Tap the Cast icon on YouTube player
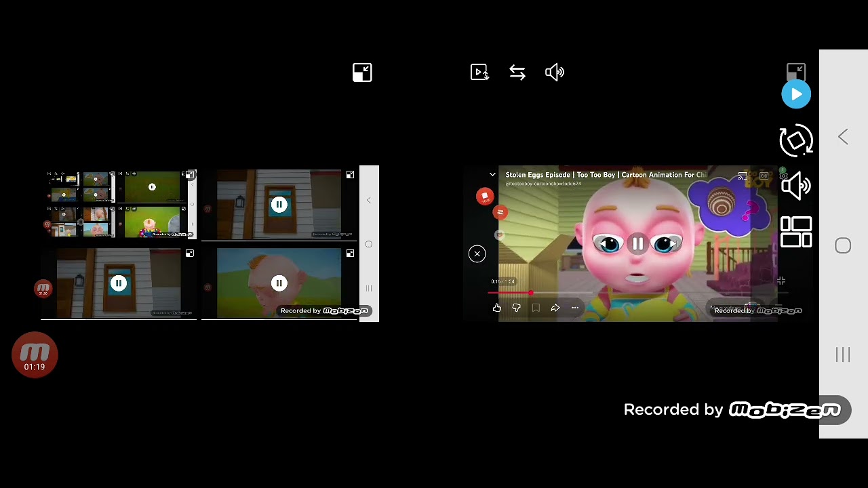 743,176
